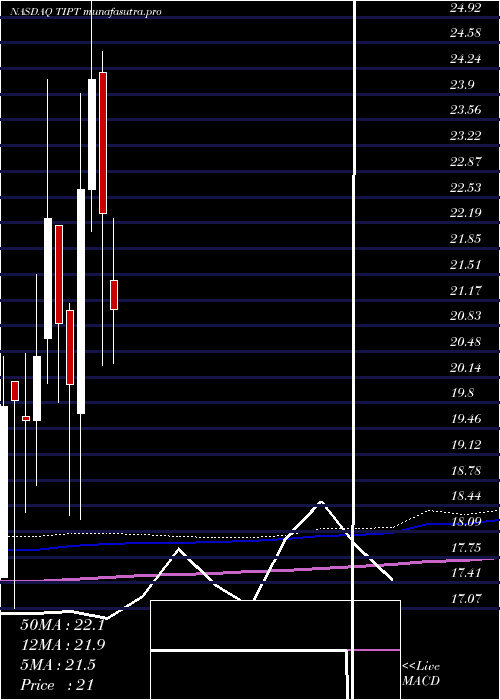Click the 21.17 price axis label
The height and width of the screenshot is (700, 500).
(465, 291)
